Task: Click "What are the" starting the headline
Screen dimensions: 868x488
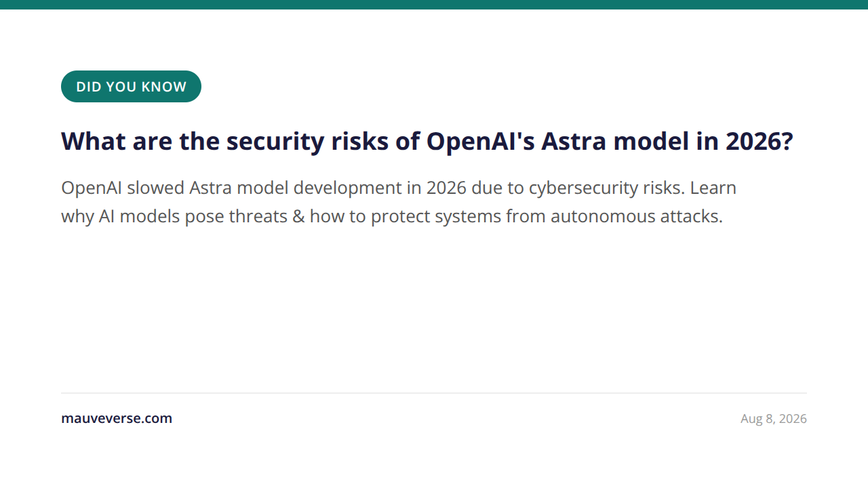Action: pos(140,141)
